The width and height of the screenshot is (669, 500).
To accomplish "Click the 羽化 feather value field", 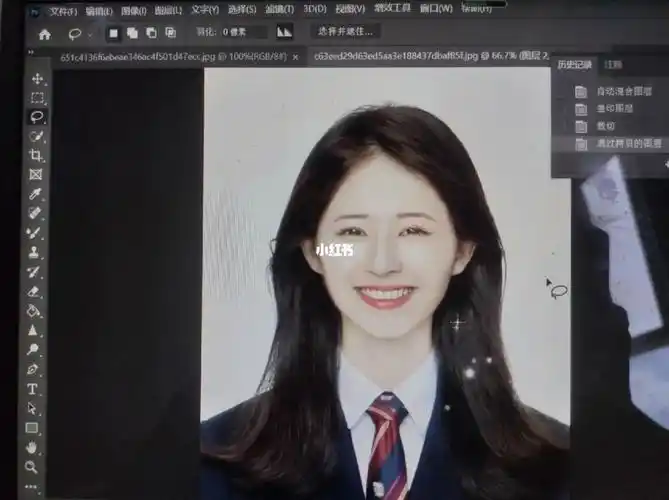I will tap(243, 32).
